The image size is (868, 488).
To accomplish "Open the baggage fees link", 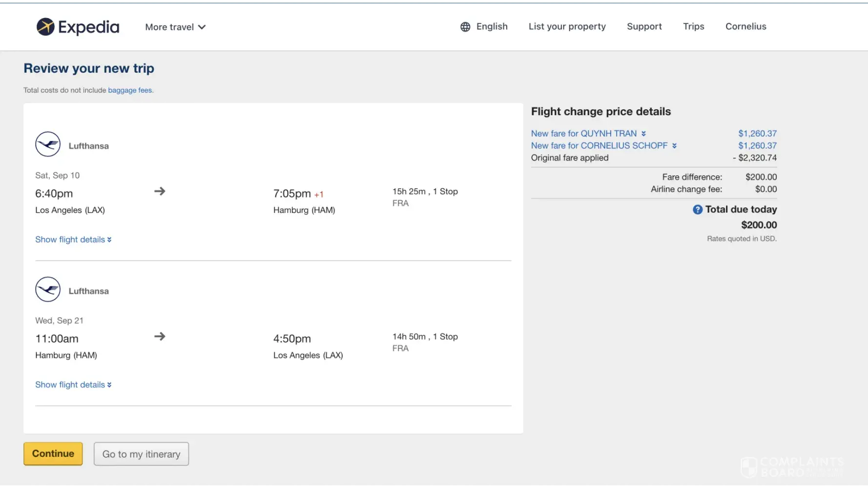I will [130, 90].
